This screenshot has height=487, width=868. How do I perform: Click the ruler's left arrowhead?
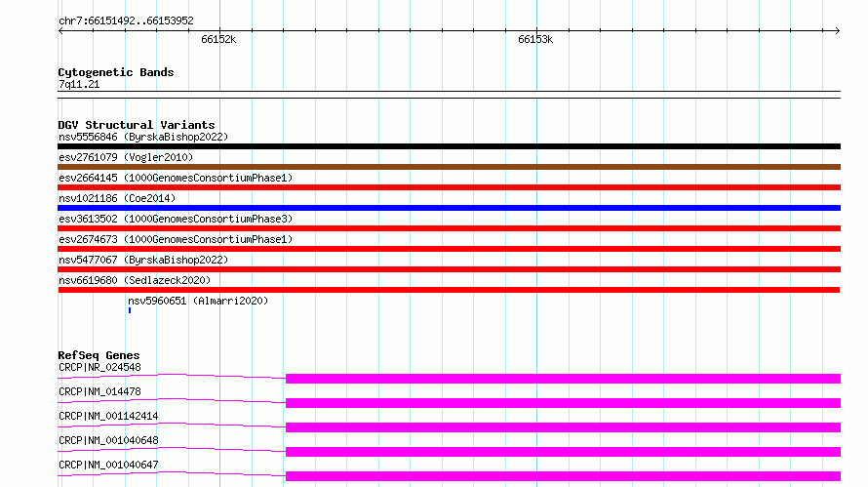click(x=60, y=31)
